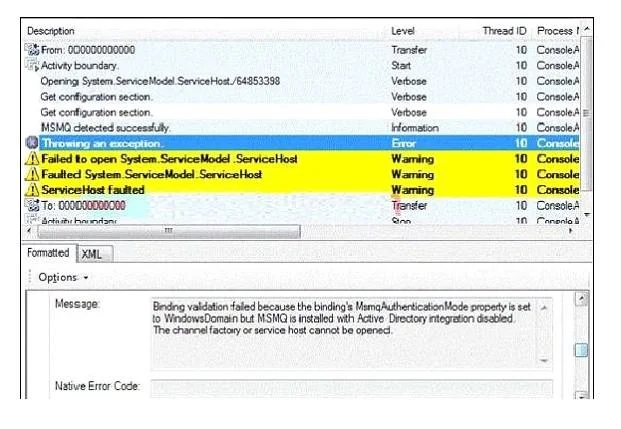Click warning icon beside ServiceHost faulted
Screen dimensions: 621x429
pos(32,190)
